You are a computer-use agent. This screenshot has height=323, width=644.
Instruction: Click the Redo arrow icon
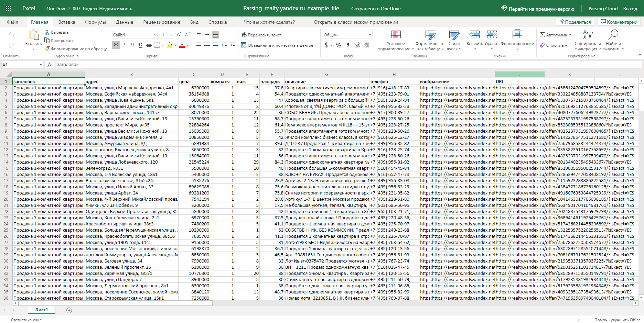click(x=11, y=45)
